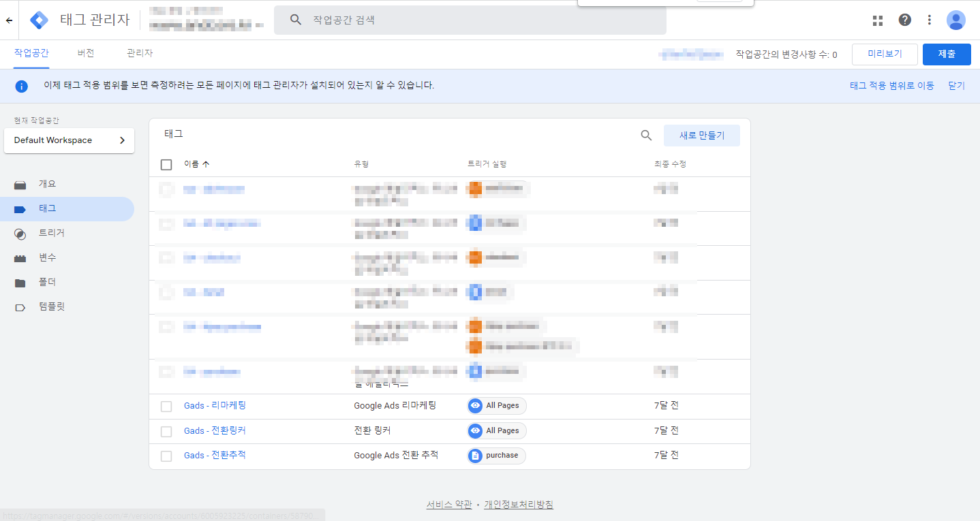Open 템플릿 in the left sidebar

(x=51, y=307)
